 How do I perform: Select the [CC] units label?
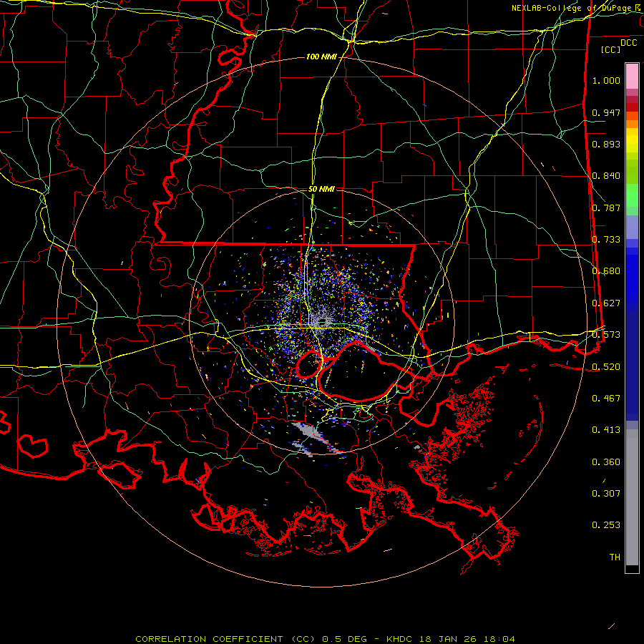tap(610, 49)
